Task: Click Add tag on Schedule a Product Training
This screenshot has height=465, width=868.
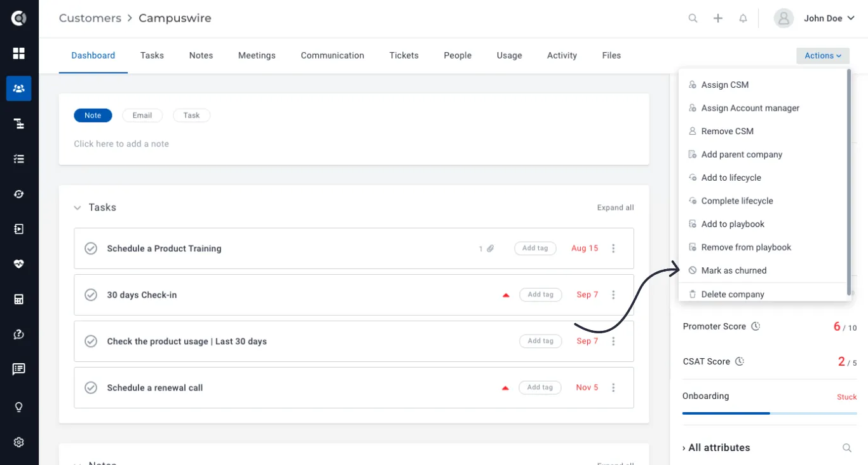Action: pos(535,248)
